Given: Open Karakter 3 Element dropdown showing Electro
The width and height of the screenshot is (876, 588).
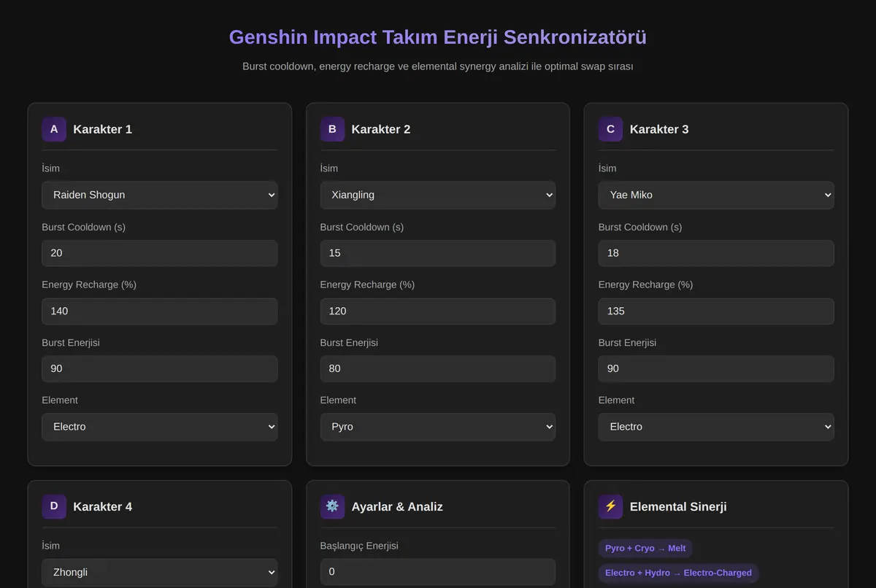Looking at the screenshot, I should tap(716, 427).
